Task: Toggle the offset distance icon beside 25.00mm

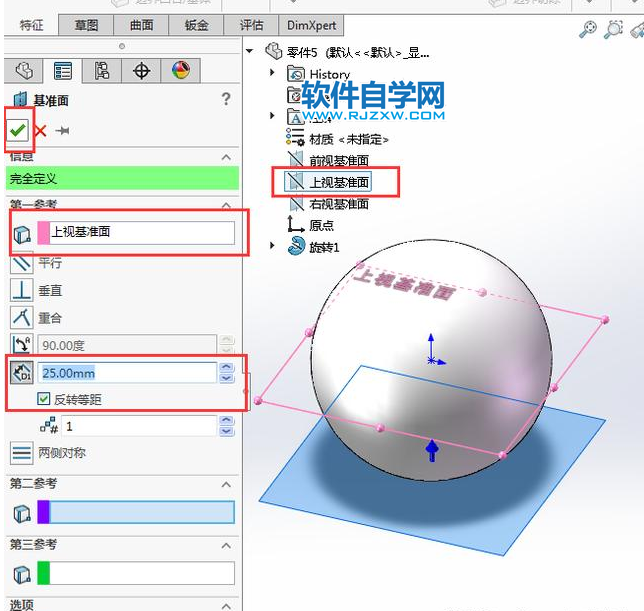Action: tap(21, 372)
